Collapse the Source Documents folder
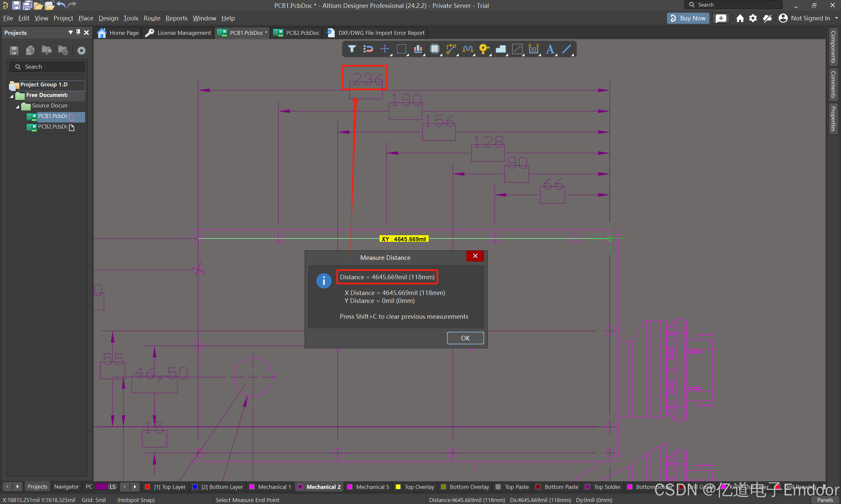 point(18,107)
